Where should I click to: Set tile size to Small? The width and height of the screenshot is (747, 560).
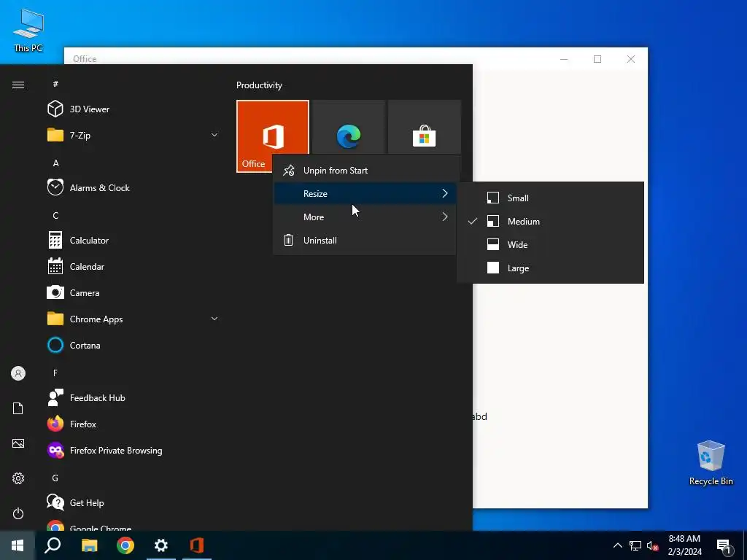point(550,198)
